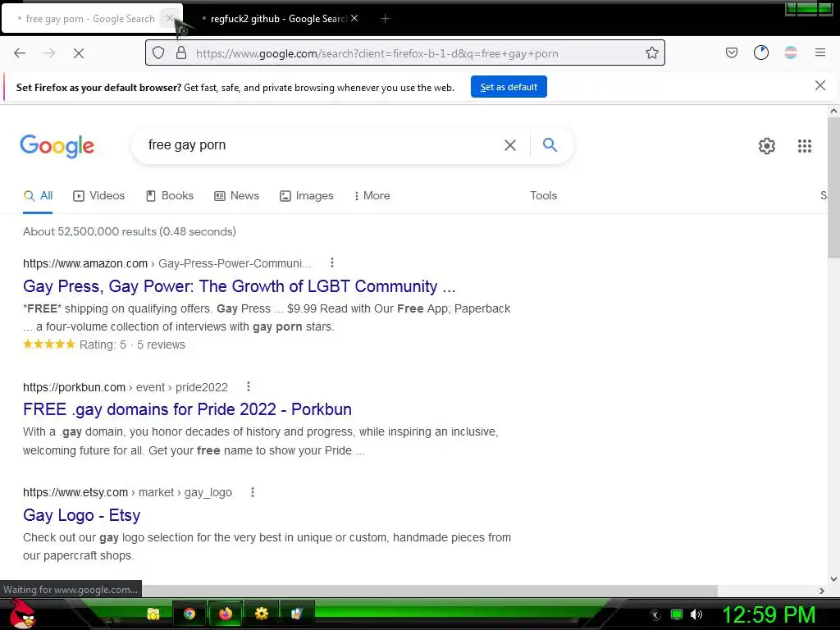Image resolution: width=840 pixels, height=630 pixels.
Task: Show News search results
Action: pos(236,195)
